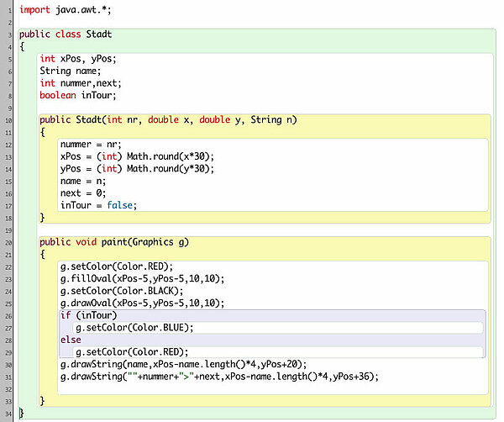Click line number 12 in the gutter

pyautogui.click(x=7, y=145)
